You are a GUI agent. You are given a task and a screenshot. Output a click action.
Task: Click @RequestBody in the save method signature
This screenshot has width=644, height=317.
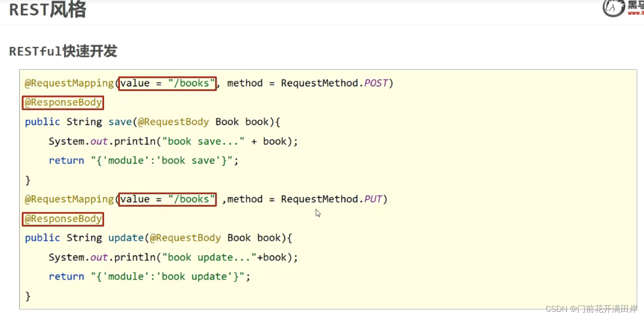click(174, 122)
